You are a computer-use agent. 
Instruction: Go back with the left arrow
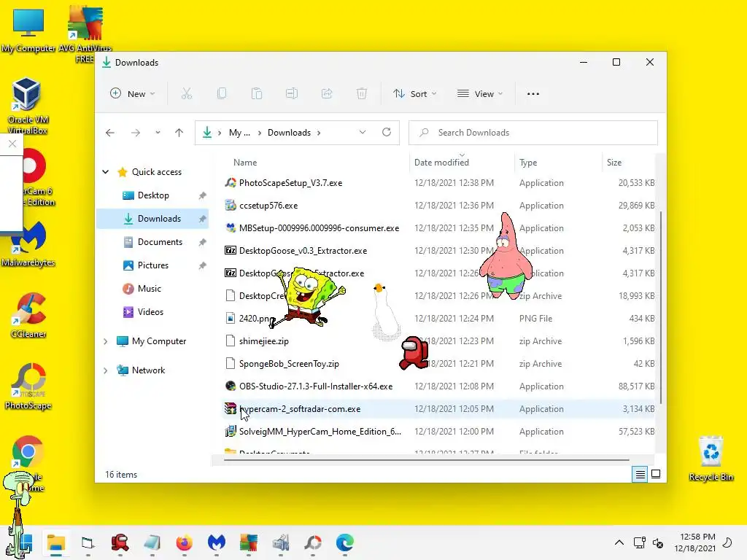110,133
